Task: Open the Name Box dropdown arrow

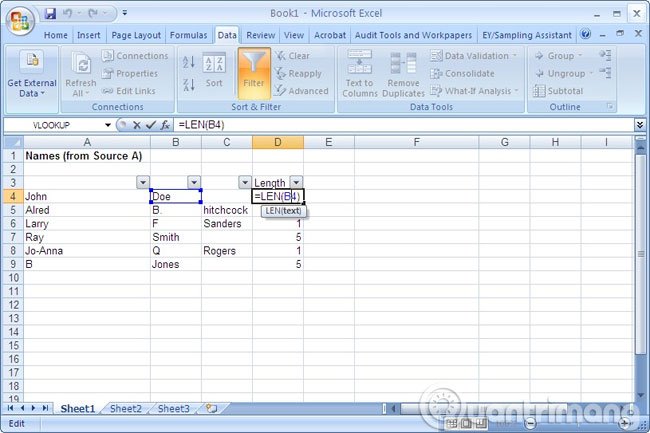Action: [107, 125]
